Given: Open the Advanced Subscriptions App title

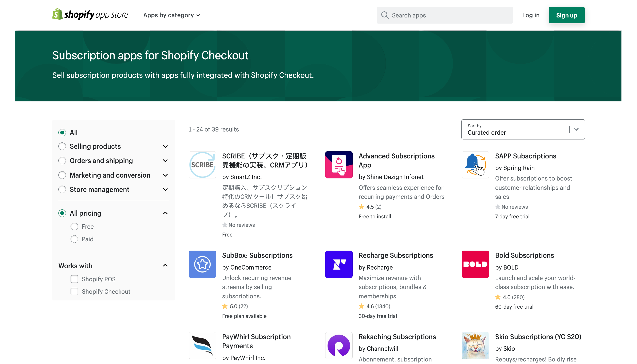Looking at the screenshot, I should pos(396,161).
